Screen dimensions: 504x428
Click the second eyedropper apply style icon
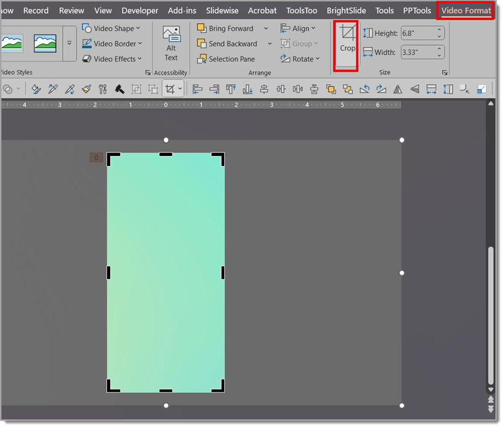69,89
